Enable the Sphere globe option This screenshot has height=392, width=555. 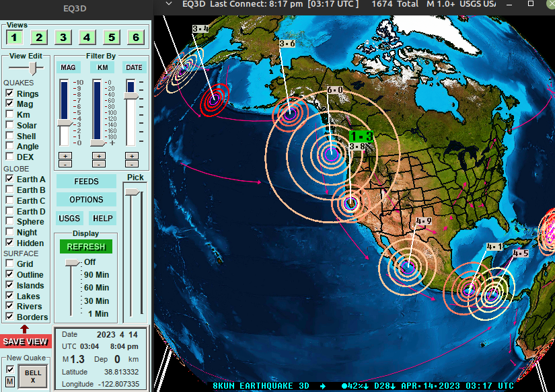point(9,221)
